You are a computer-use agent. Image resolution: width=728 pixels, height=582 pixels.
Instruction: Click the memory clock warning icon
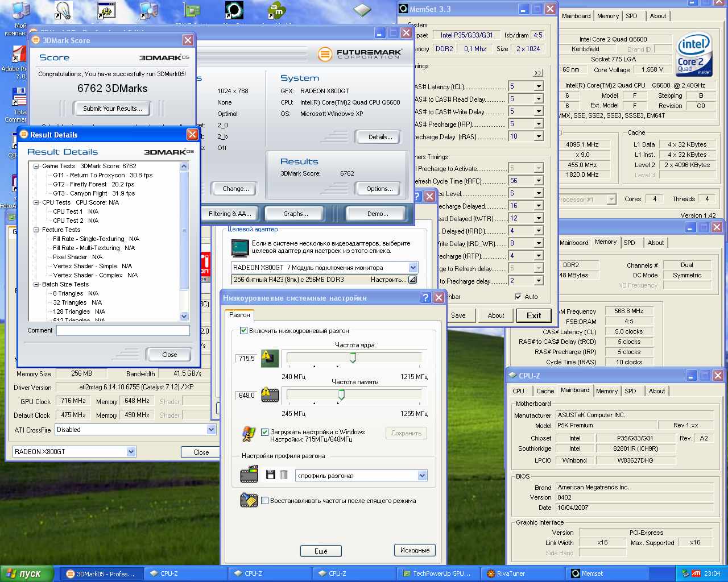(270, 394)
